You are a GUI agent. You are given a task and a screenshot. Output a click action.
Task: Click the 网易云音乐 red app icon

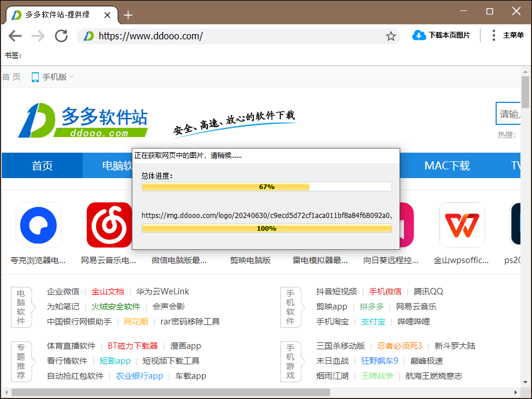pyautogui.click(x=109, y=225)
